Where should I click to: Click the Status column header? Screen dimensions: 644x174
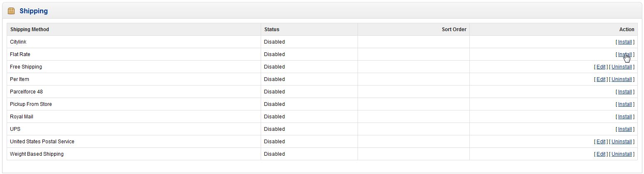272,29
